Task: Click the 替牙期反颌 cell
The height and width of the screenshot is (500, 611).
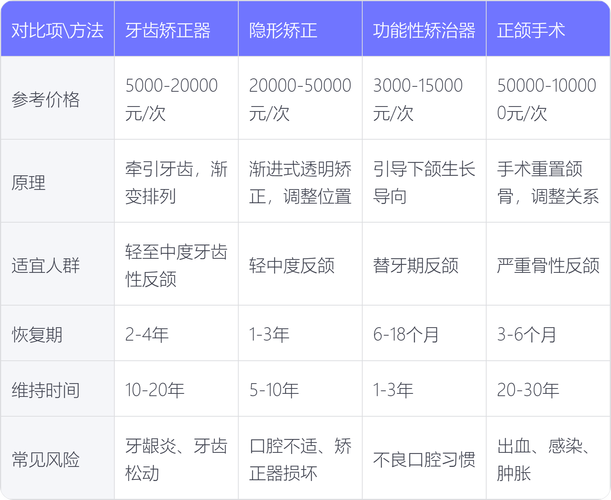Action: [x=415, y=266]
